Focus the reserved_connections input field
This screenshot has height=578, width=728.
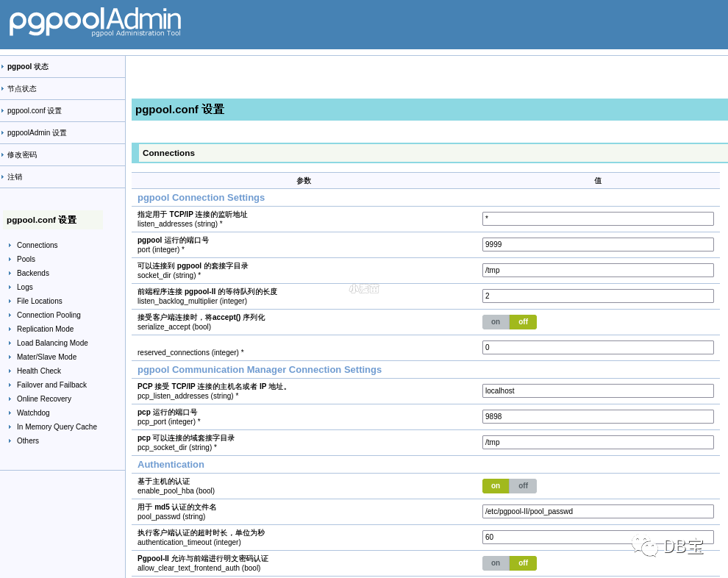click(x=598, y=347)
